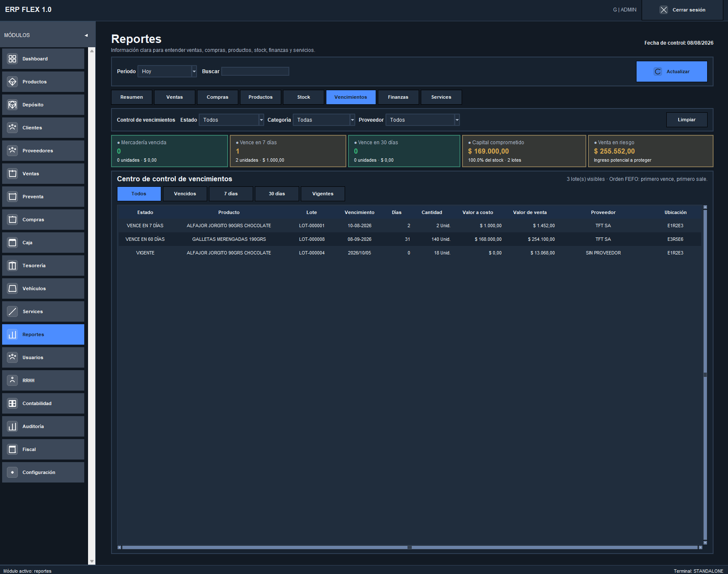This screenshot has height=574, width=728.
Task: Expand the Proveedor filter dropdown
Action: point(423,120)
